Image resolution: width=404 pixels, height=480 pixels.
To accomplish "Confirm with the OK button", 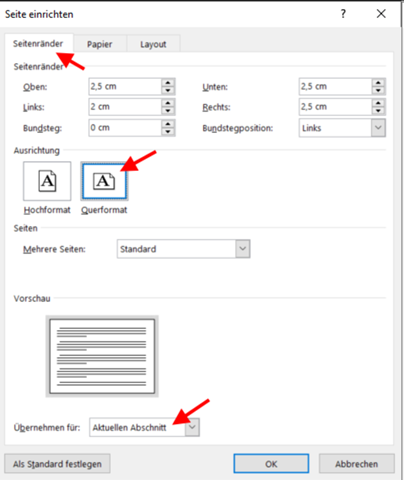I will tap(271, 464).
